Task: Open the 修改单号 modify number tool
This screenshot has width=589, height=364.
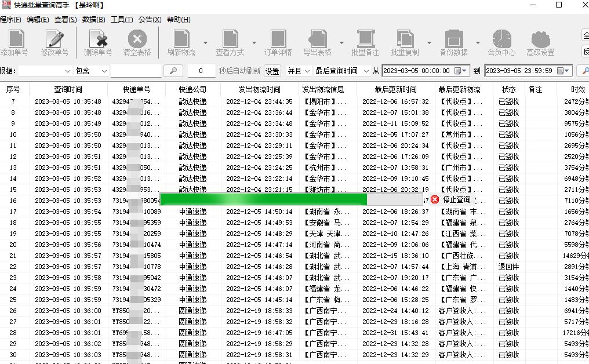Action: (x=54, y=42)
